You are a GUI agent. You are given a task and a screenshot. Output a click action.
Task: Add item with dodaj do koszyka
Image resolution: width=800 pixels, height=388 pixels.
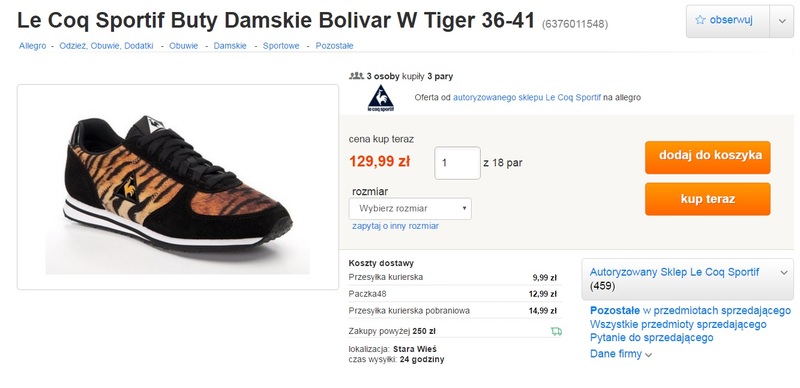point(707,157)
